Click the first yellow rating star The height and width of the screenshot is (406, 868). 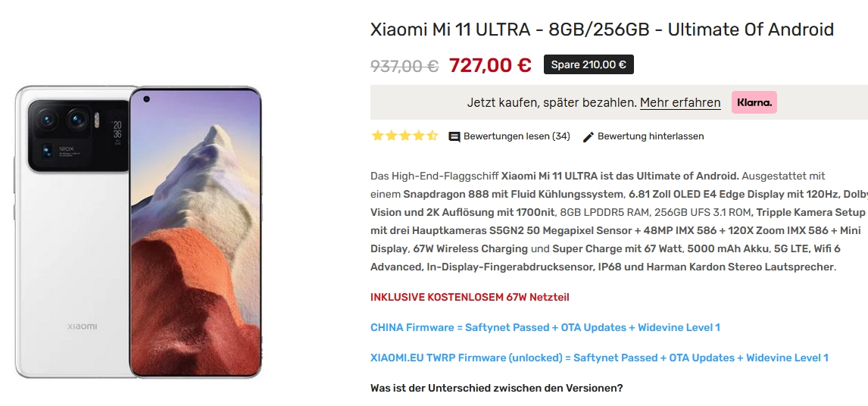click(x=377, y=136)
